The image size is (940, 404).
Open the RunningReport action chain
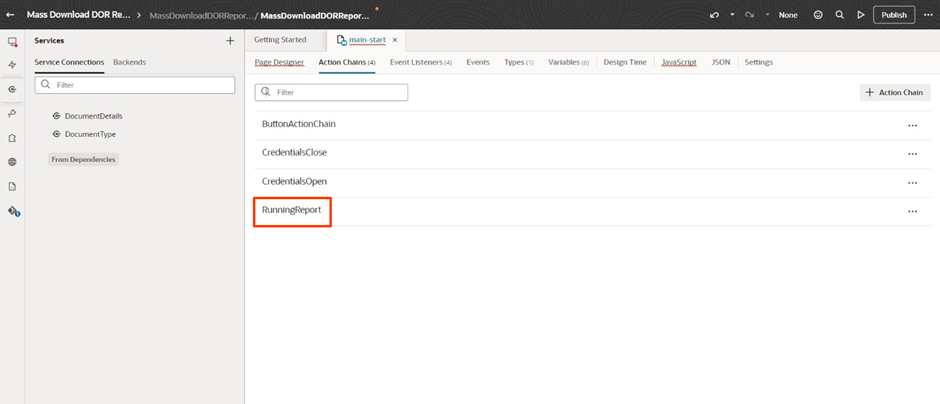coord(291,210)
